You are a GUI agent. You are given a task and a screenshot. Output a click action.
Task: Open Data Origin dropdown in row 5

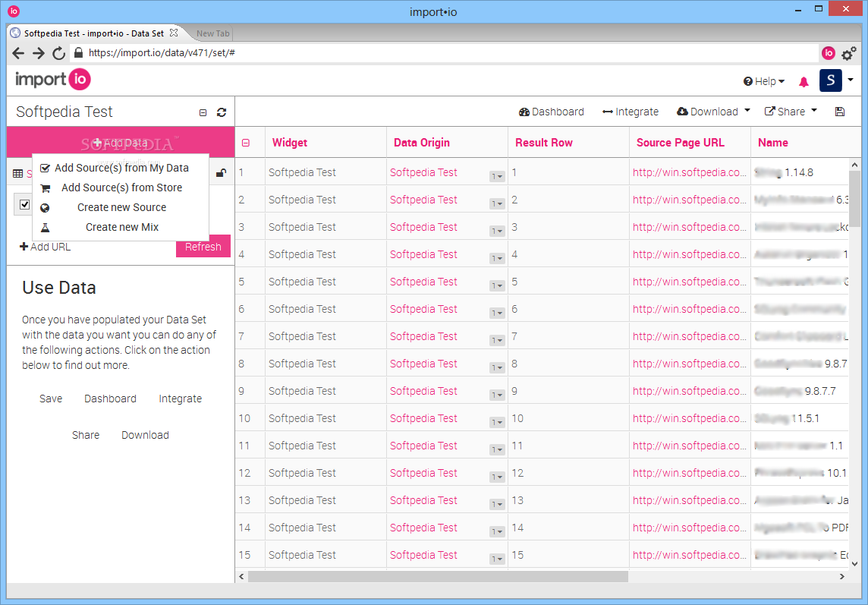(x=497, y=286)
